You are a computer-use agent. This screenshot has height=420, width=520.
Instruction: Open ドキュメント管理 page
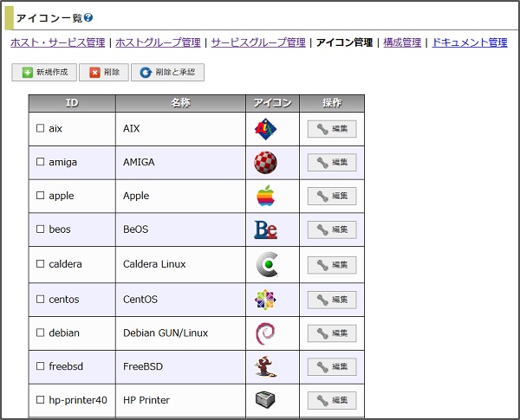click(x=470, y=42)
